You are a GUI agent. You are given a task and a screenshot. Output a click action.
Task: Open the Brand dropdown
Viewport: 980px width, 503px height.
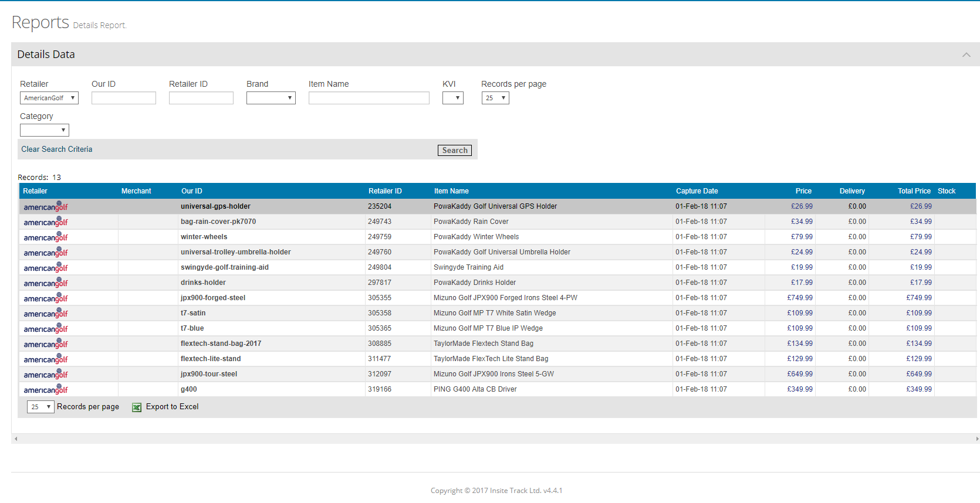point(271,98)
